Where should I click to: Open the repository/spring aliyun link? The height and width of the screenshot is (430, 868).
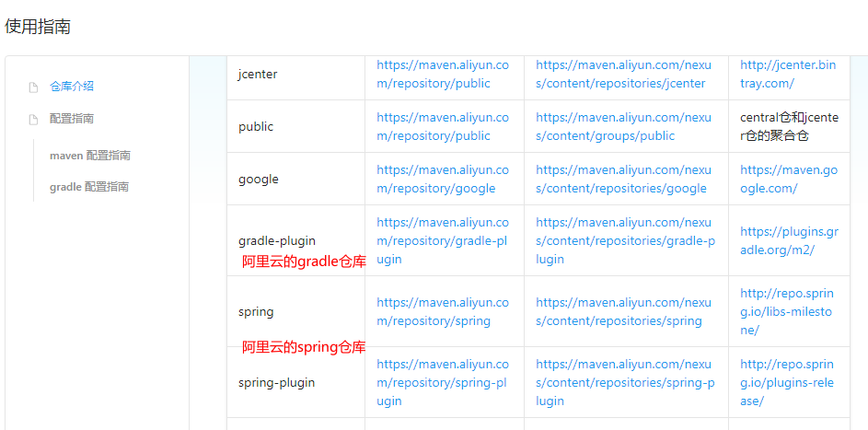[x=443, y=311]
